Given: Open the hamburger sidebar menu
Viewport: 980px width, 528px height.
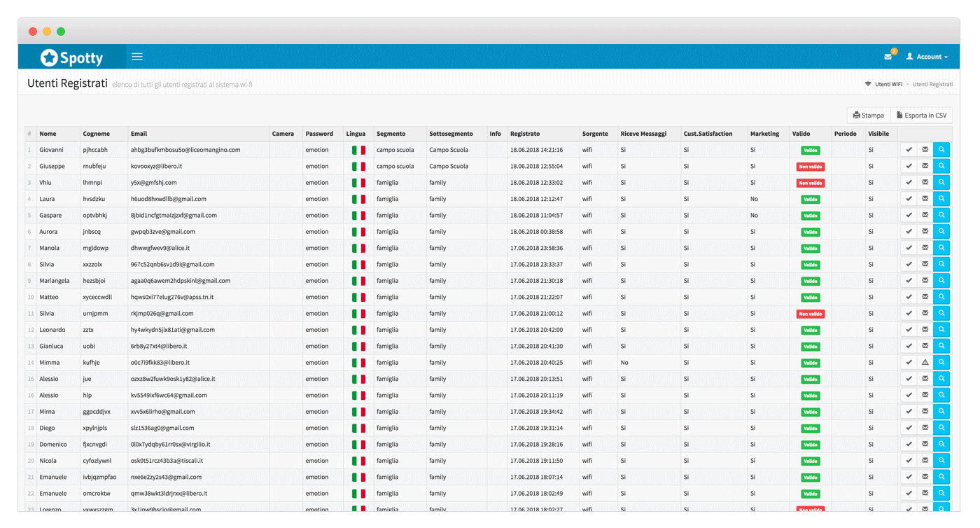Looking at the screenshot, I should (137, 57).
